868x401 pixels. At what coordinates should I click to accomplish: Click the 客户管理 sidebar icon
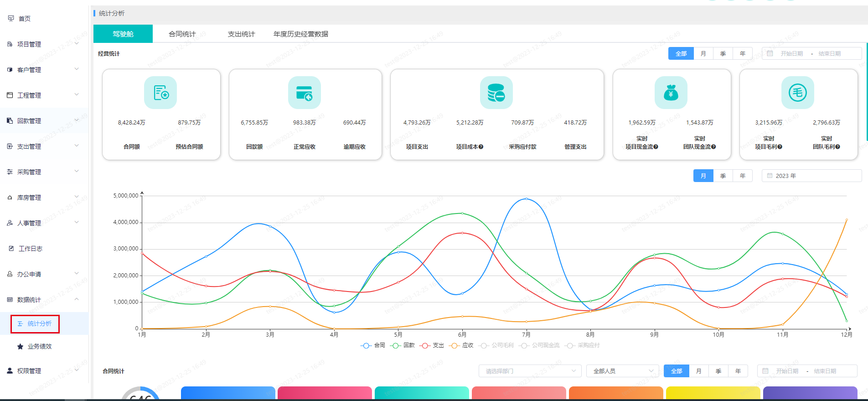point(10,70)
